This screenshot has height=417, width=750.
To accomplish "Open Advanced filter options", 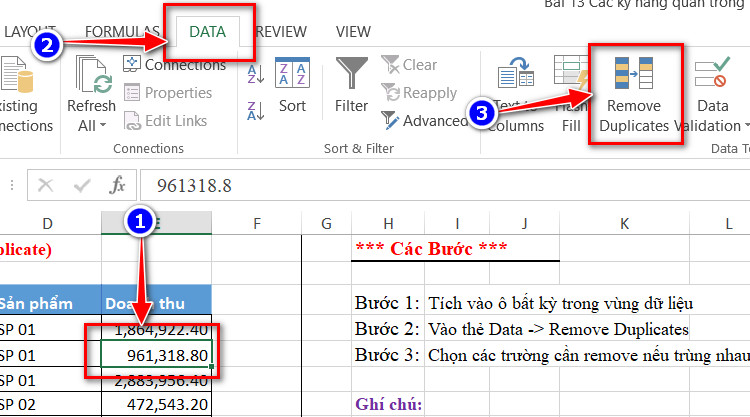I will click(x=425, y=121).
